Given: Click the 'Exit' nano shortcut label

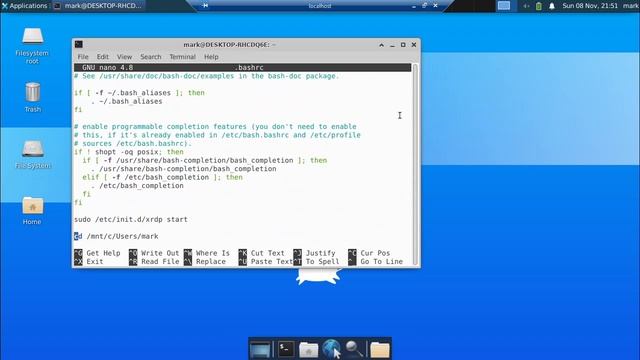Looking at the screenshot, I should (95, 262).
